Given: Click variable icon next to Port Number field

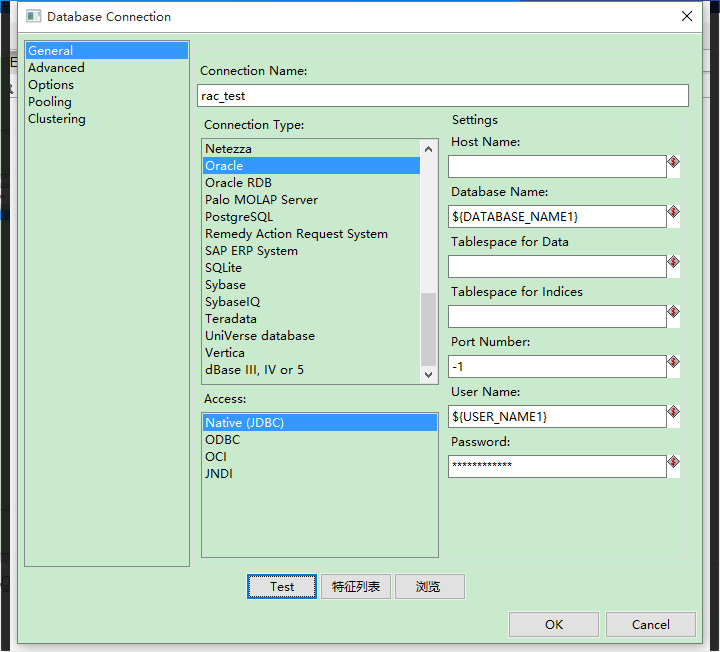Looking at the screenshot, I should click(x=673, y=362).
